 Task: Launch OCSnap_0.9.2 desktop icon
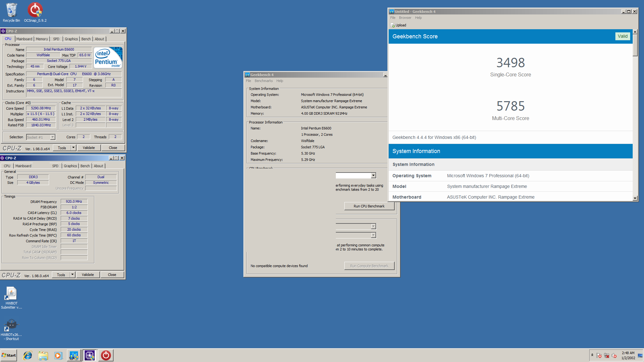[35, 13]
